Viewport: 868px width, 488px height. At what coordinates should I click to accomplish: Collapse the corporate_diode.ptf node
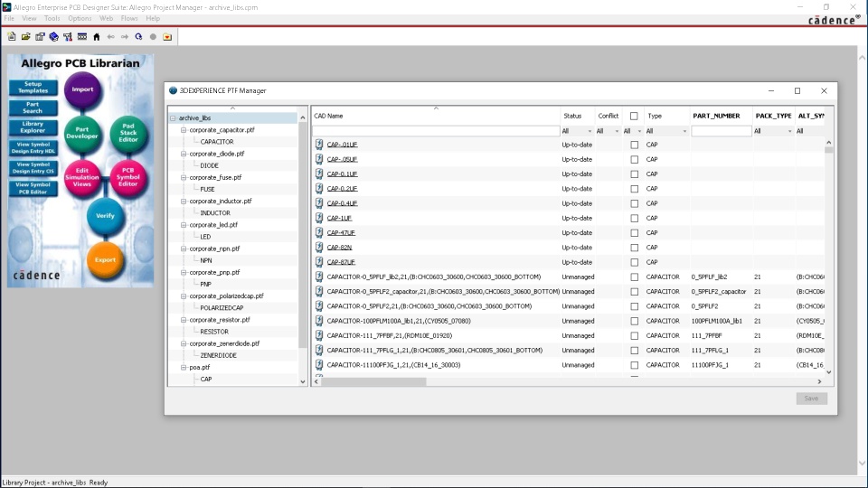tap(184, 154)
